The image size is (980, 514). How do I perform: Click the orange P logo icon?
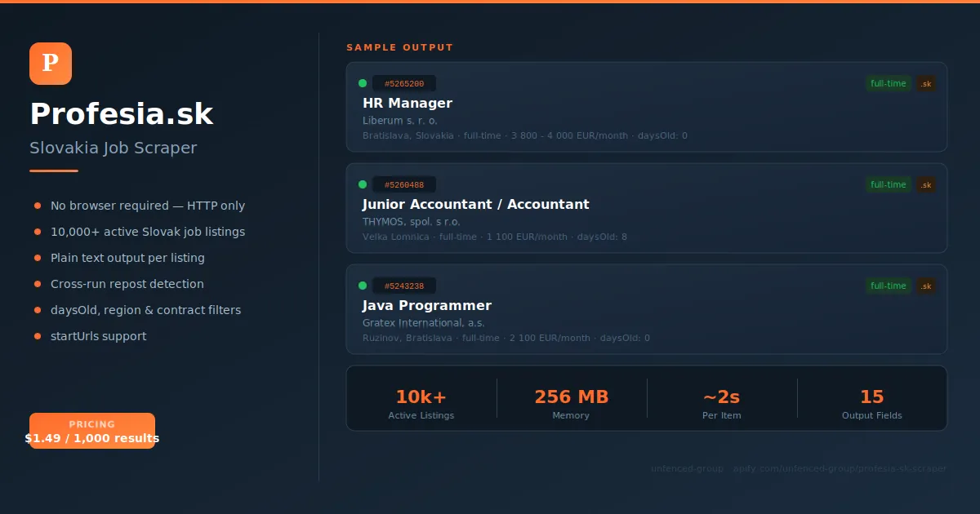(51, 64)
